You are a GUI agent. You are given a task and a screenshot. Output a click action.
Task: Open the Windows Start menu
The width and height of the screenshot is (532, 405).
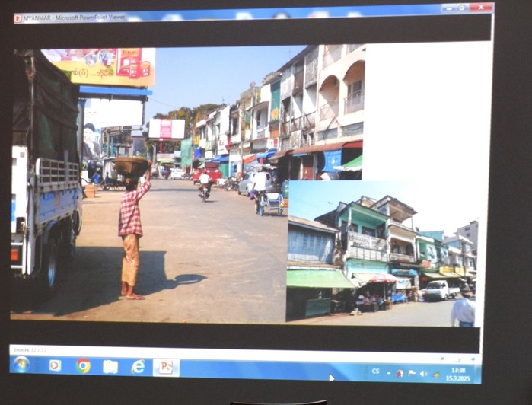(x=21, y=365)
